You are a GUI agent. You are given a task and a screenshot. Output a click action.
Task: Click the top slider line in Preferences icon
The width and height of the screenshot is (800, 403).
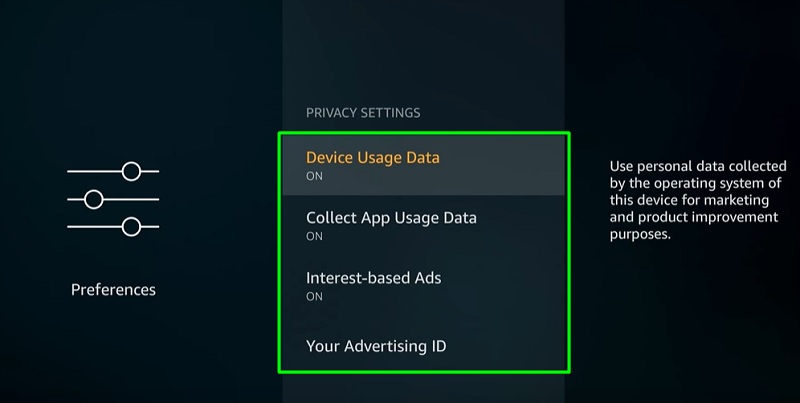click(113, 171)
